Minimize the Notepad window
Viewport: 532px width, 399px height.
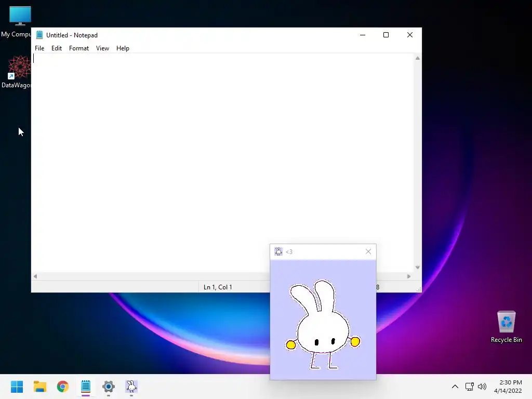point(362,35)
